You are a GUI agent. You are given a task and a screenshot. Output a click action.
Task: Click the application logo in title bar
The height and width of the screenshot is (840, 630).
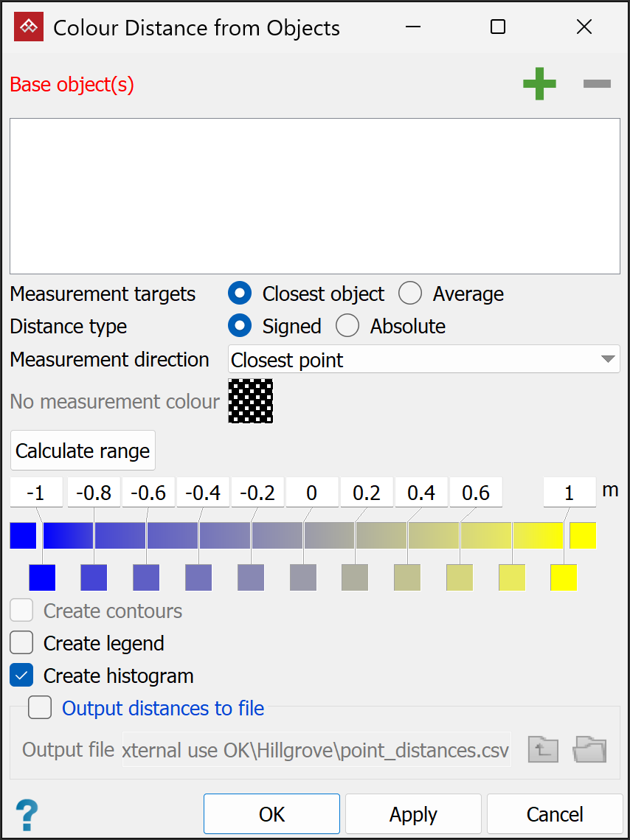coord(29,27)
